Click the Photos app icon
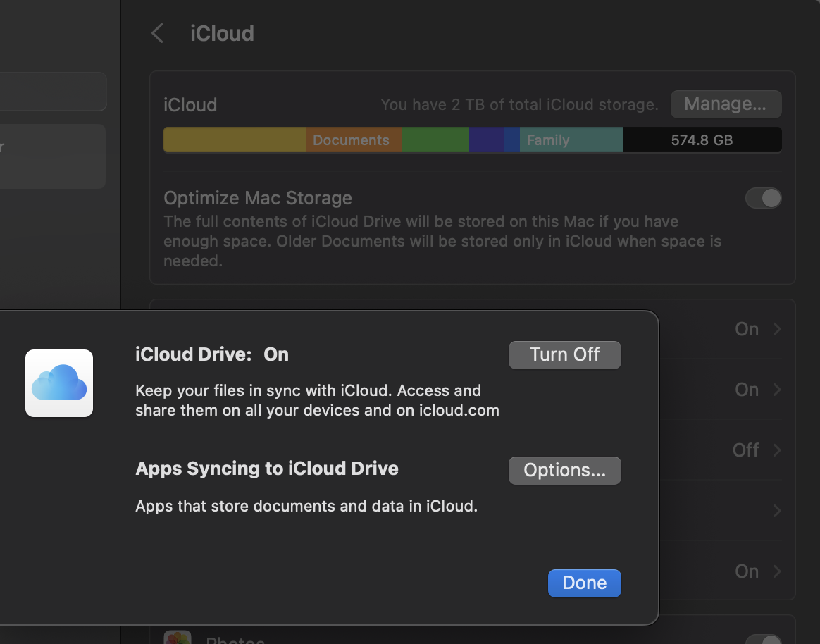Viewport: 820px width, 644px height. (x=178, y=638)
